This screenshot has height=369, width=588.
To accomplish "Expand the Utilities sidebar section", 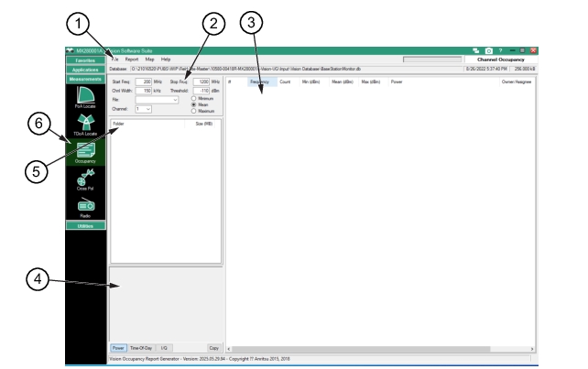I will click(x=83, y=224).
